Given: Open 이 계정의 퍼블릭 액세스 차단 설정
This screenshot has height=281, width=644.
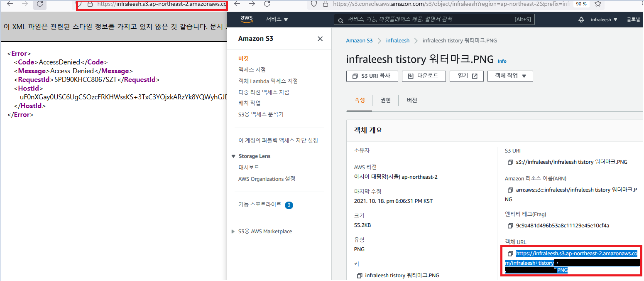Looking at the screenshot, I should coord(278,140).
